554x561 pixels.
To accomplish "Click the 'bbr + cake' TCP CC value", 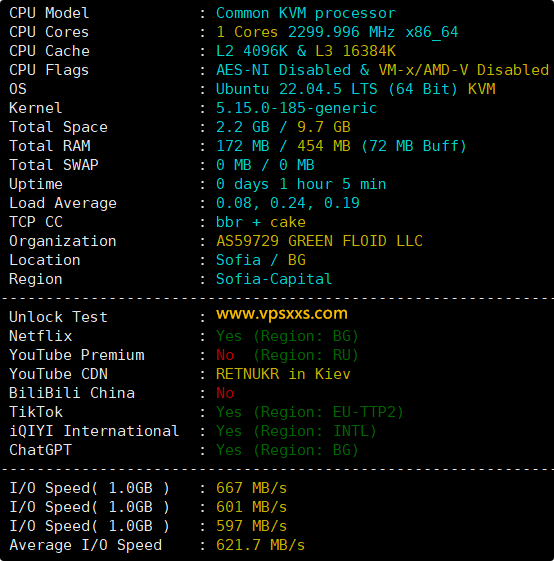I will click(x=261, y=222).
